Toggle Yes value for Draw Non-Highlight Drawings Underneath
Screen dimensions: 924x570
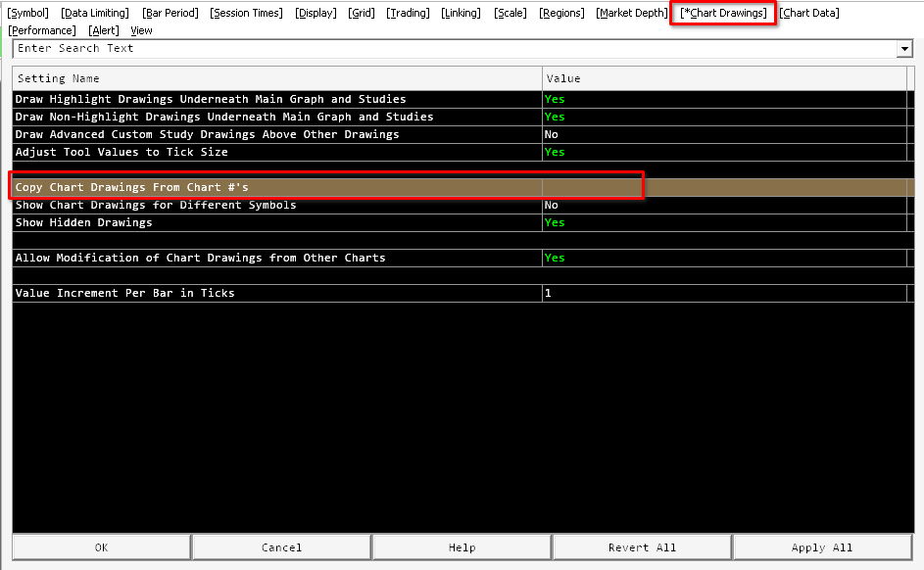click(724, 117)
